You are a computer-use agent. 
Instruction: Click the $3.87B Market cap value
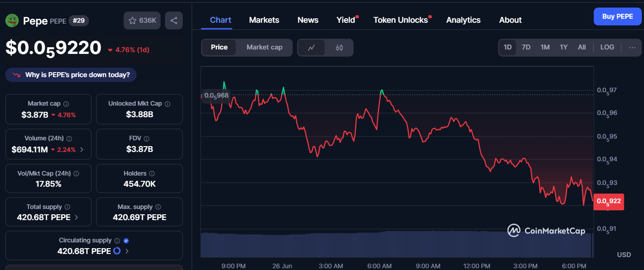tap(35, 115)
